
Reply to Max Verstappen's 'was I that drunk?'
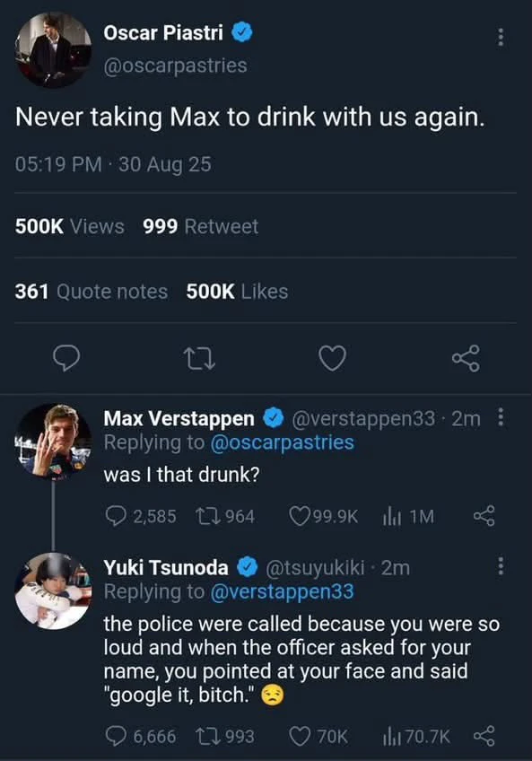(x=141, y=516)
